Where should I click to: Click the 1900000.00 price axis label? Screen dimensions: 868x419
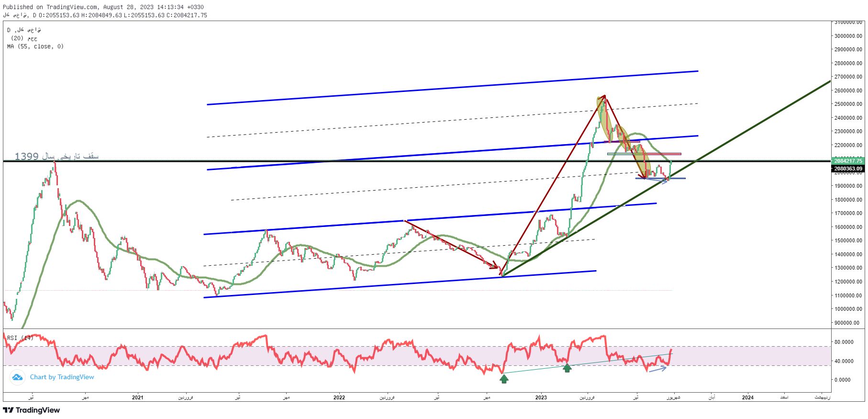coord(848,186)
